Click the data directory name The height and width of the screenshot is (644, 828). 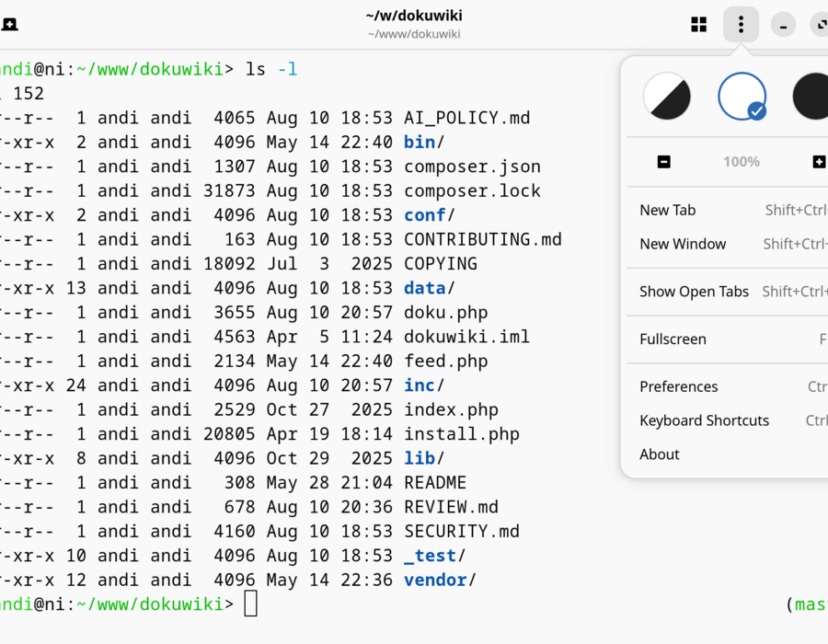424,288
